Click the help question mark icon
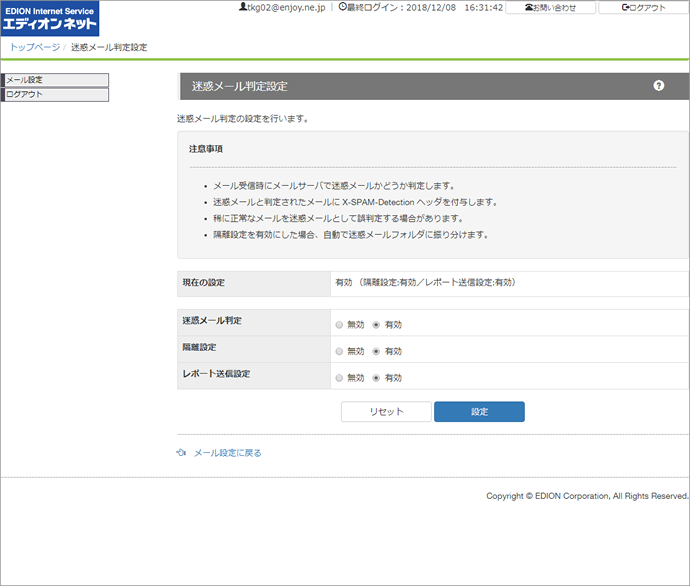The width and height of the screenshot is (690, 586). [658, 86]
